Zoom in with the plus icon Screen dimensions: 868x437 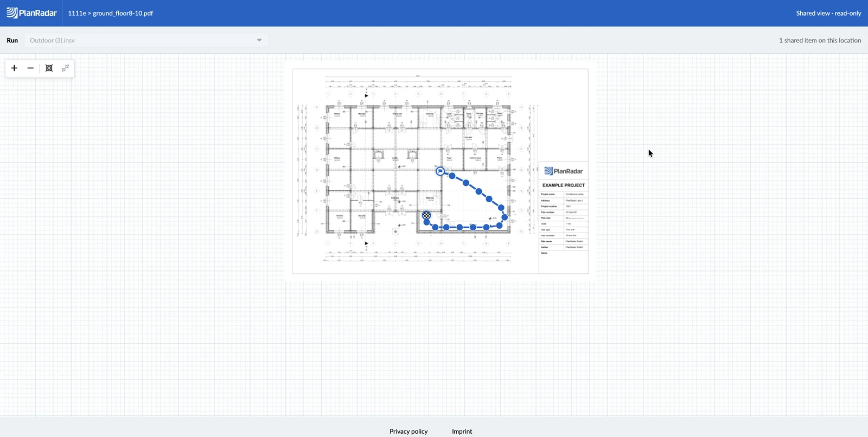[14, 68]
